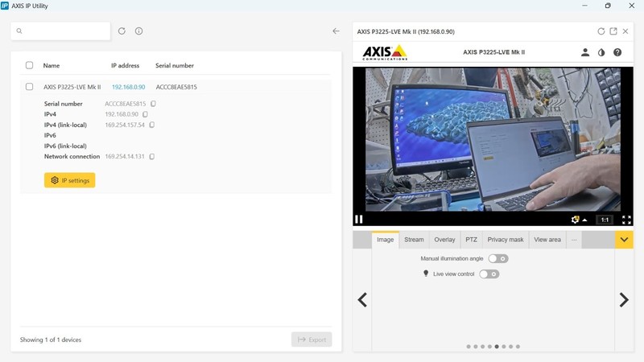Click the live camera video preview
This screenshot has width=644, height=362.
(493, 139)
